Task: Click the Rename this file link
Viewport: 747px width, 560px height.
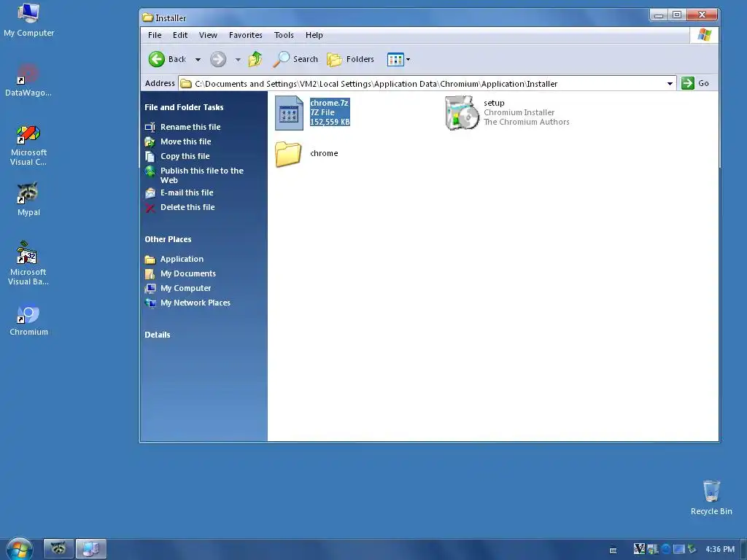Action: click(x=190, y=127)
